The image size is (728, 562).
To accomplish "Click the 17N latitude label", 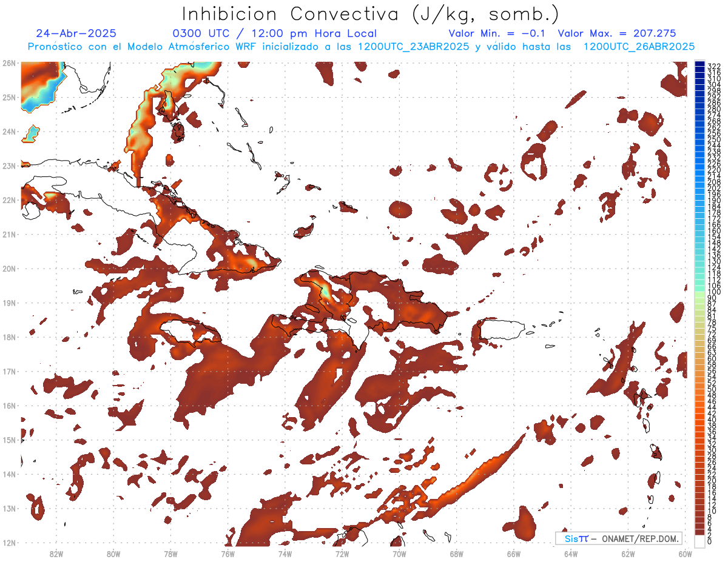I will coord(9,371).
